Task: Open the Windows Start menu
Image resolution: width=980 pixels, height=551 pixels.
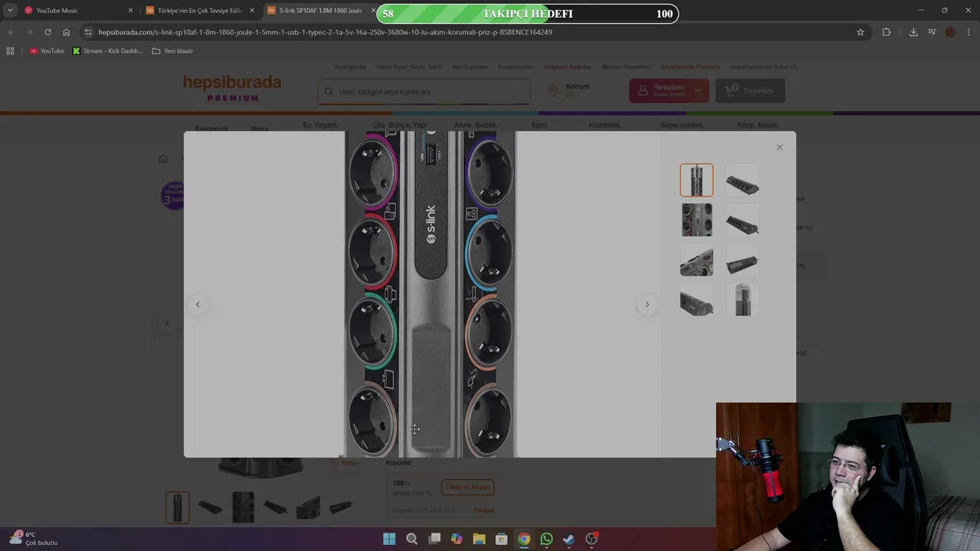Action: point(389,539)
